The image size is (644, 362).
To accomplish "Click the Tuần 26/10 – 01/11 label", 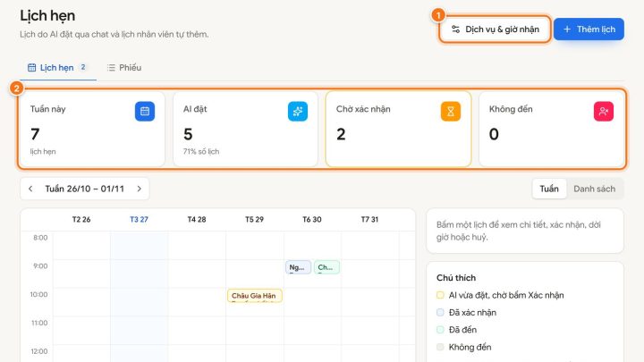I will point(85,189).
